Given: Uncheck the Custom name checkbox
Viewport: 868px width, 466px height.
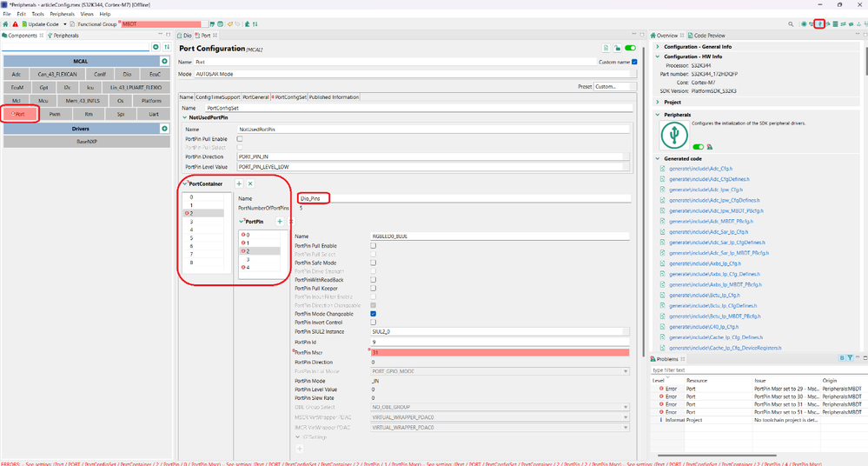Looking at the screenshot, I should 634,62.
